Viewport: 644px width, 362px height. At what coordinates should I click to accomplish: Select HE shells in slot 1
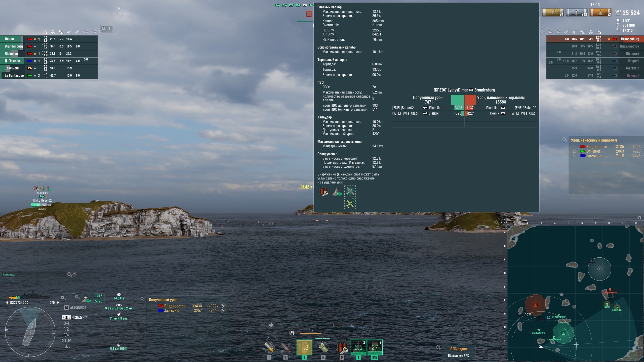click(269, 347)
